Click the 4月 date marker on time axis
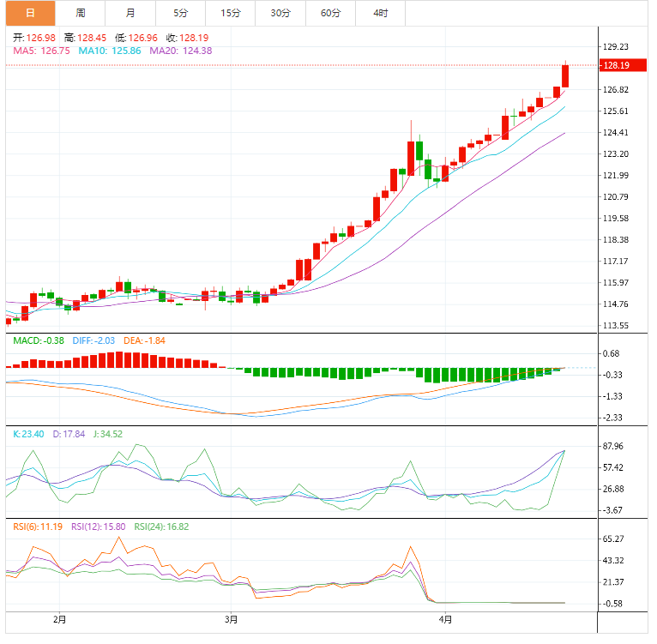 tap(444, 618)
